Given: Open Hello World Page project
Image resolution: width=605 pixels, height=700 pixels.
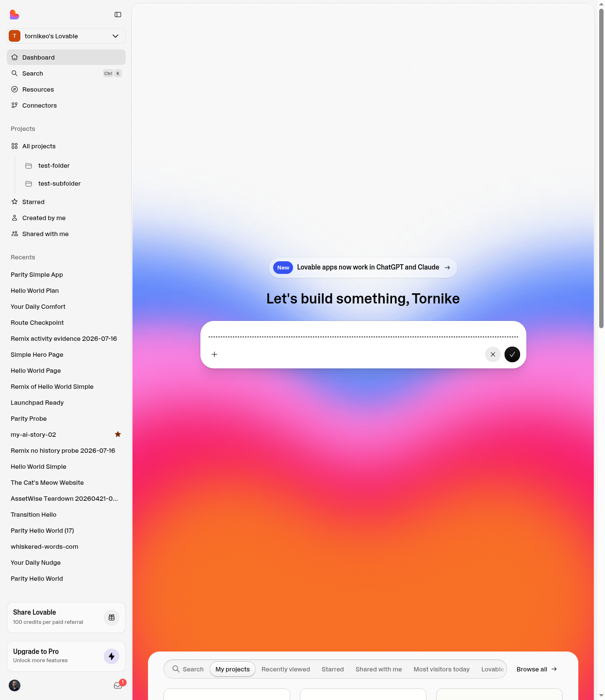Looking at the screenshot, I should pos(66,370).
